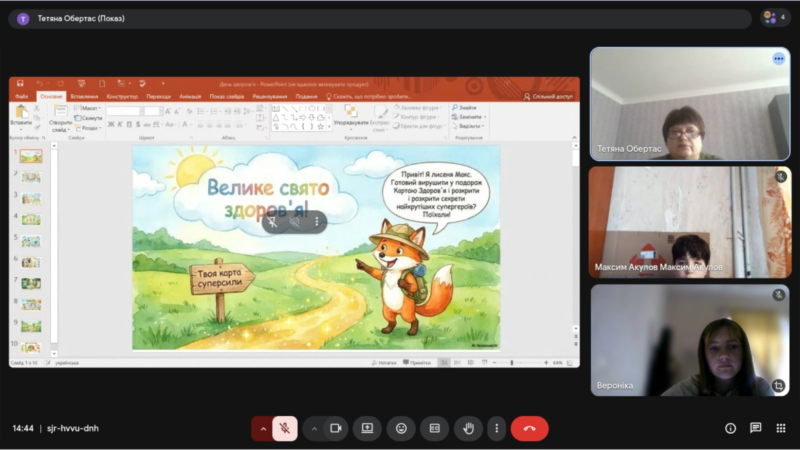Viewport: 800px width, 450px height.
Task: Show the participants list showing 4 people
Action: [772, 18]
